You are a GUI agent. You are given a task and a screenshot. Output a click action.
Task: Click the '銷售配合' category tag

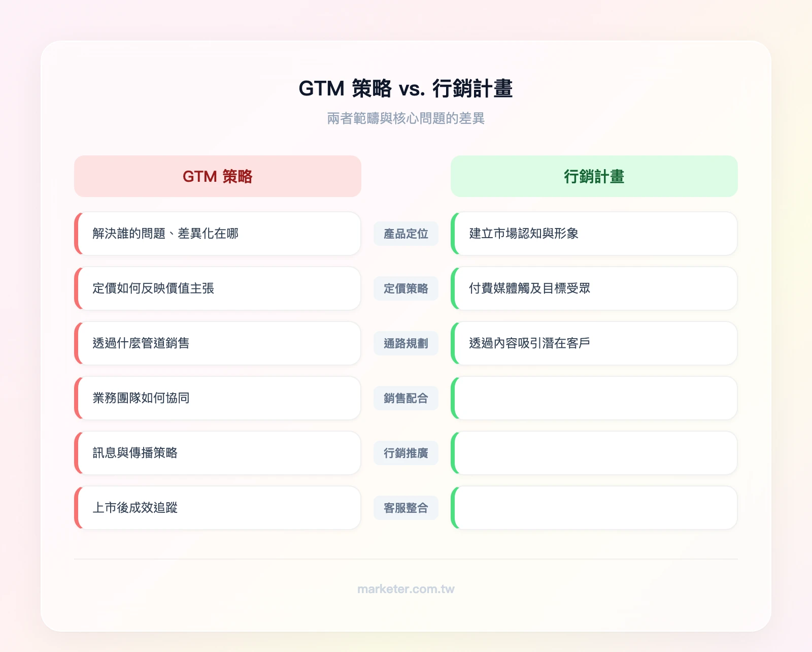pyautogui.click(x=406, y=398)
